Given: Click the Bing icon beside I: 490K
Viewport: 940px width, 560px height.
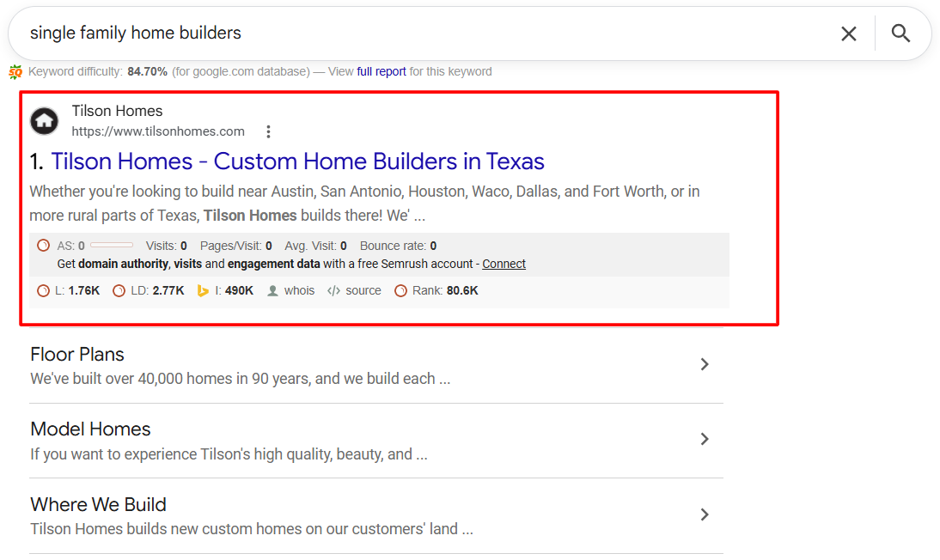Looking at the screenshot, I should [203, 291].
